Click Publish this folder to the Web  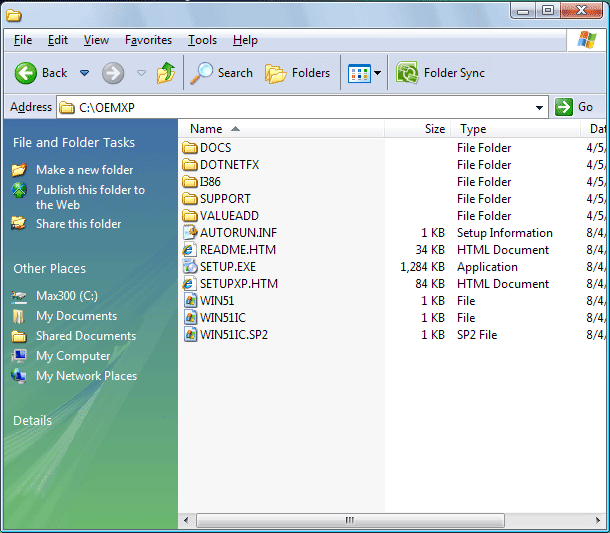(x=90, y=197)
